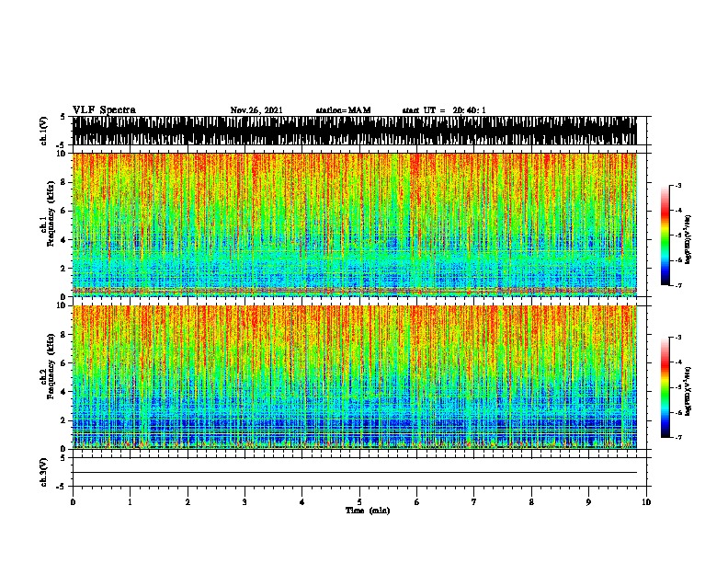Click time axis tick label "5"
The width and height of the screenshot is (728, 563).
[359, 502]
